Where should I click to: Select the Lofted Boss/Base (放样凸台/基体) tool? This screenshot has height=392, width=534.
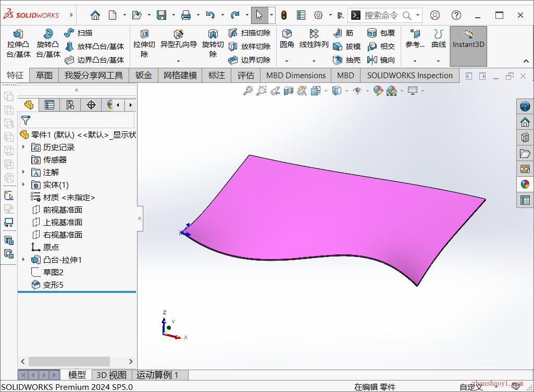[x=94, y=46]
